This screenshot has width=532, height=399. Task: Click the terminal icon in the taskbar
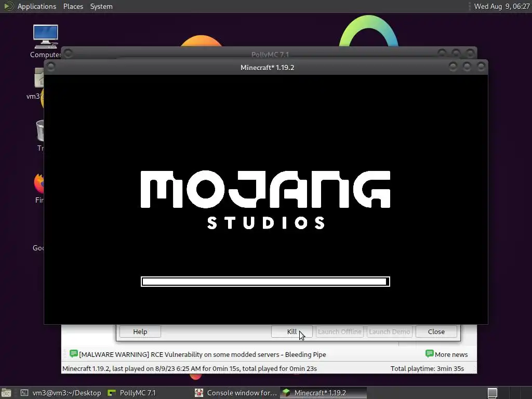24,393
